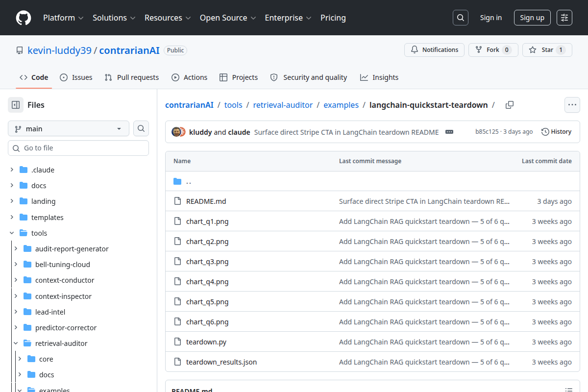The width and height of the screenshot is (588, 392).
Task: Open the GitHub homepage logo
Action: pos(24,18)
